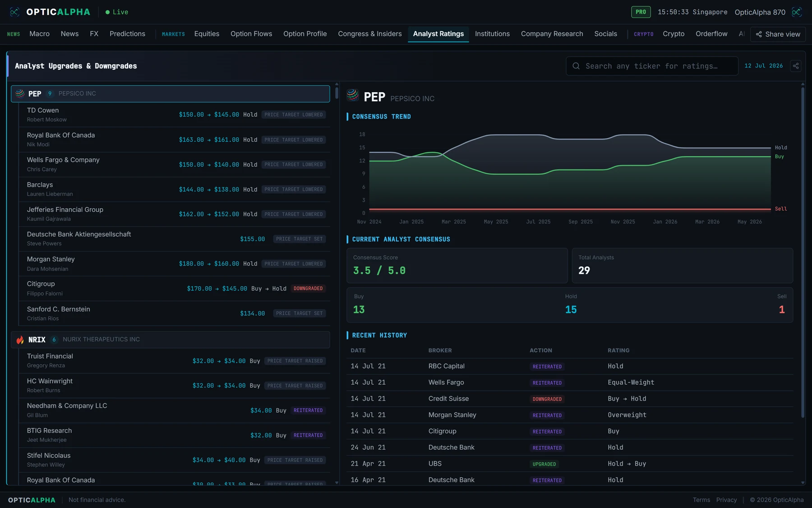
Task: Click Needham & Company REITERATED badge
Action: tap(308, 410)
